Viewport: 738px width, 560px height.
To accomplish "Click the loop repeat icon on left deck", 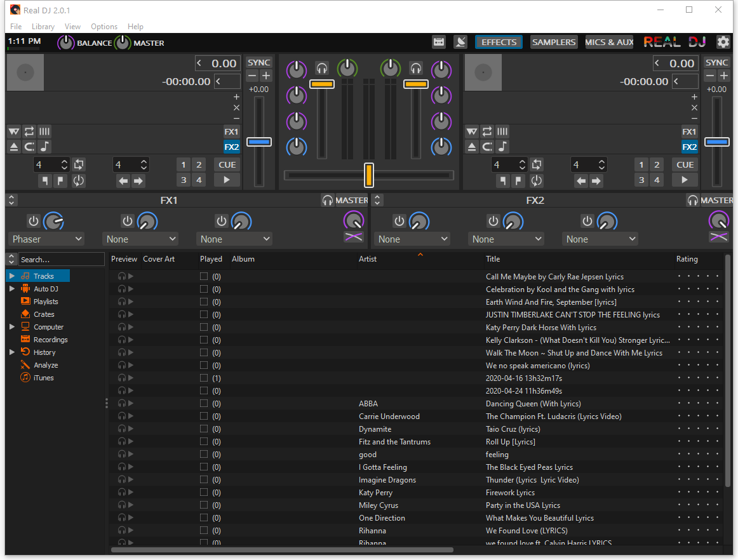I will (x=29, y=131).
